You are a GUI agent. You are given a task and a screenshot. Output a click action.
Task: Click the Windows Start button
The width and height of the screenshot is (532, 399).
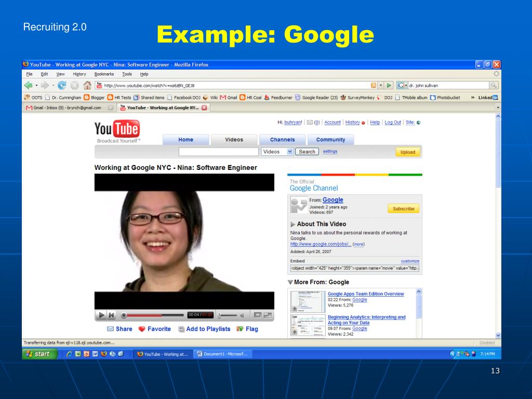39,354
